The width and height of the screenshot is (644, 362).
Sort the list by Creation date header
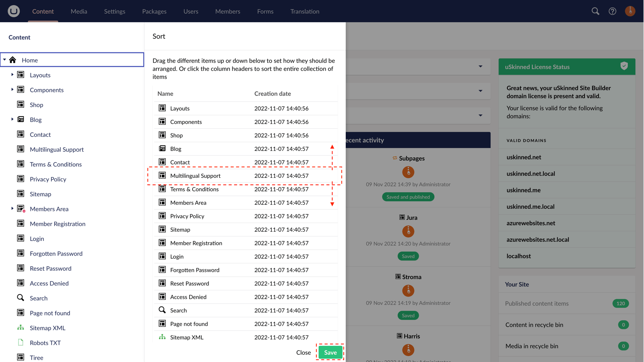(x=272, y=93)
